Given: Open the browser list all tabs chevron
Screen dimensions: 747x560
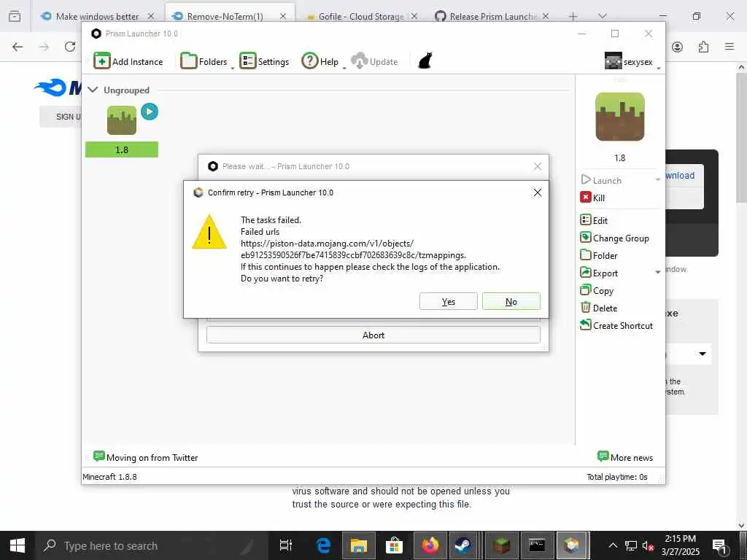Looking at the screenshot, I should tap(603, 16).
